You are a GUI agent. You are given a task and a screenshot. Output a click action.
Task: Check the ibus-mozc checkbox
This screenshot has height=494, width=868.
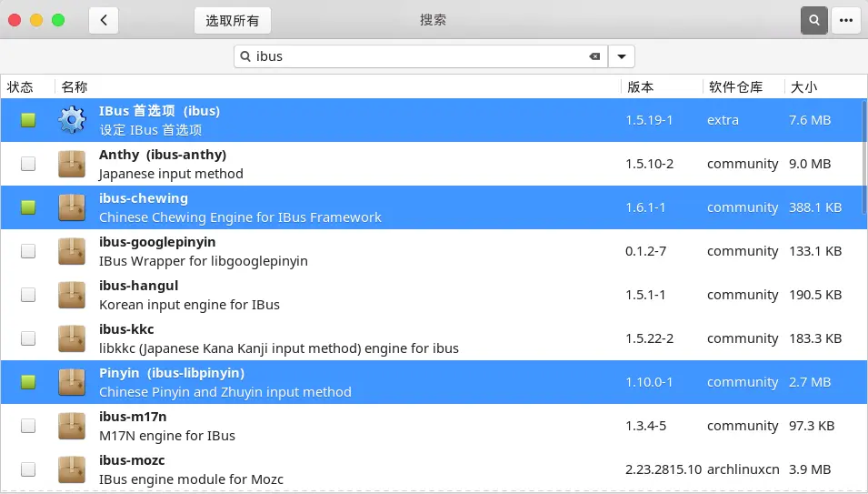coord(28,469)
